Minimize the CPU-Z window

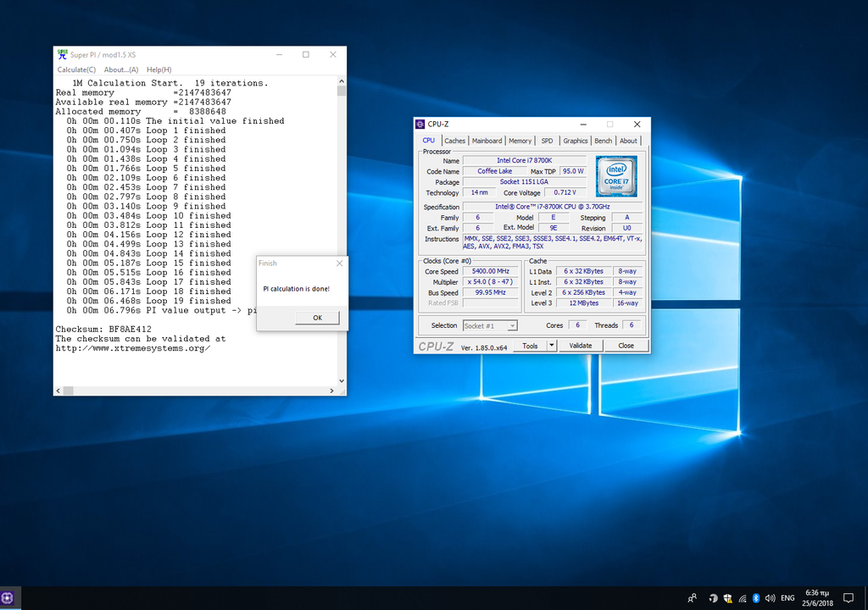pyautogui.click(x=583, y=124)
